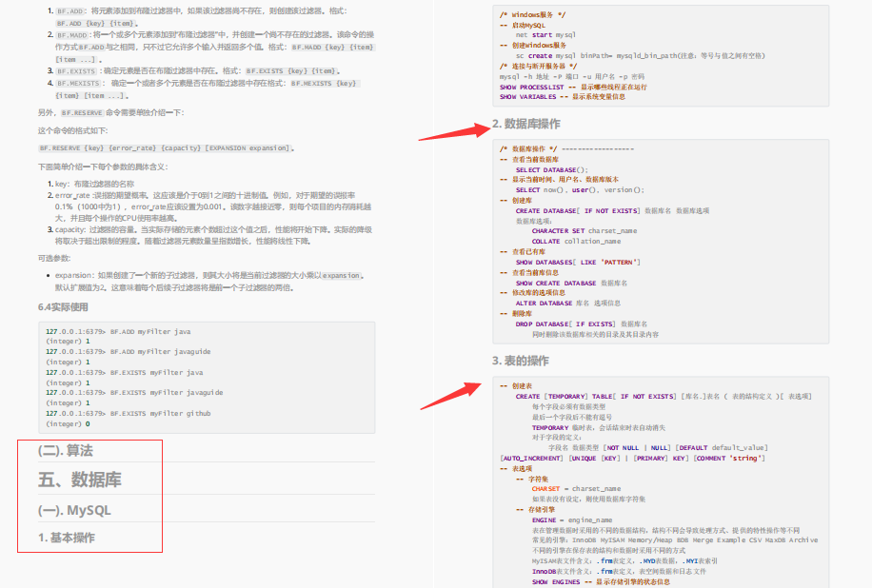This screenshot has height=588, width=872.
Task: Click the 'net start mysql' command
Action: tap(545, 35)
